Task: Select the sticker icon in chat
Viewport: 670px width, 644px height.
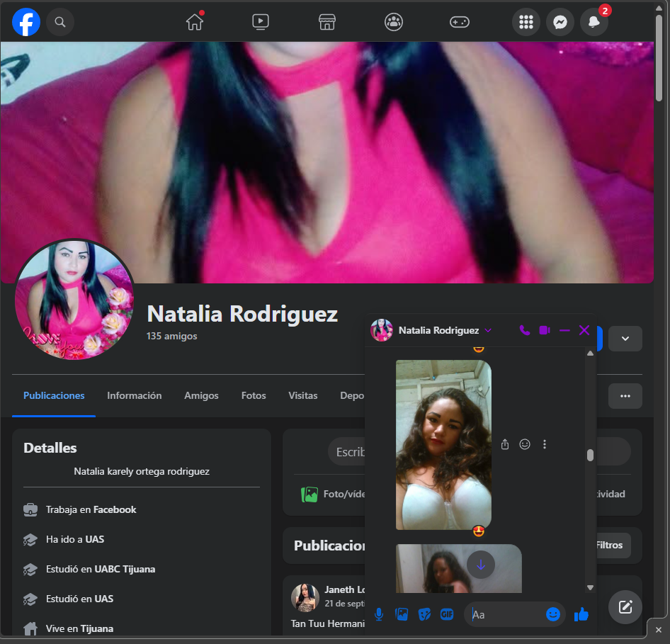Action: (424, 614)
